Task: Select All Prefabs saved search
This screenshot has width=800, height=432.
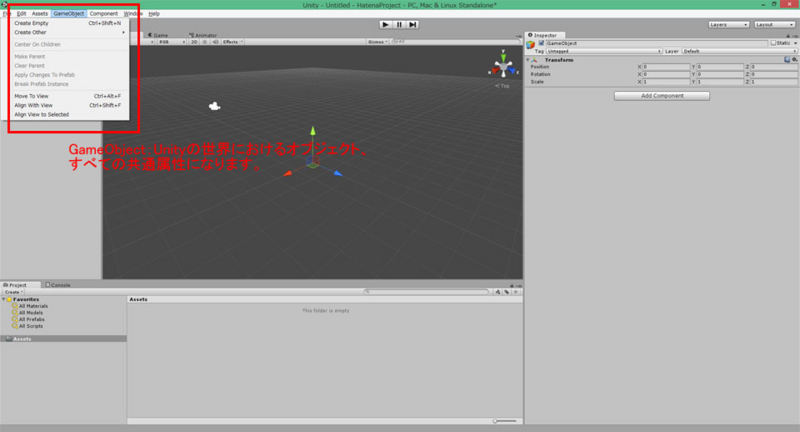Action: click(x=29, y=319)
